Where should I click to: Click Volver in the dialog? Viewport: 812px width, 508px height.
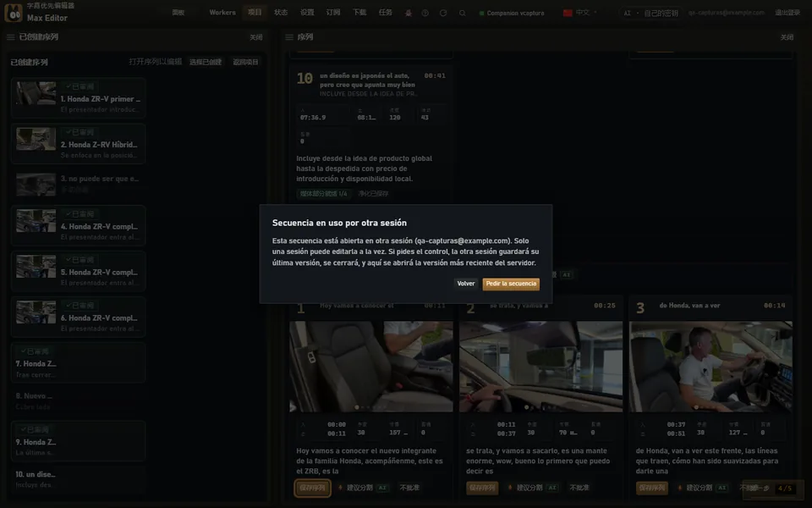pyautogui.click(x=465, y=284)
